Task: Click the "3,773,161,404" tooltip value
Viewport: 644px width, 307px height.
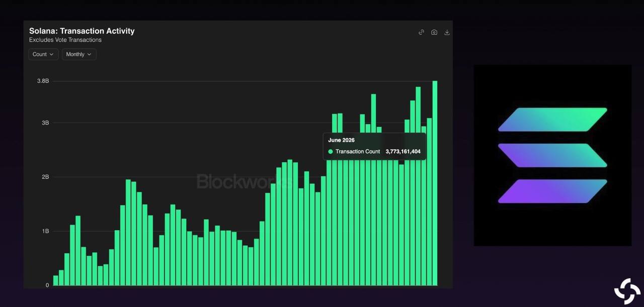Action: 403,151
